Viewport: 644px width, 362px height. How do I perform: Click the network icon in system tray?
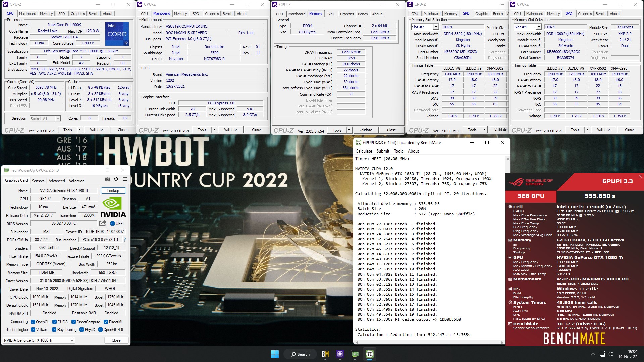coord(602,354)
